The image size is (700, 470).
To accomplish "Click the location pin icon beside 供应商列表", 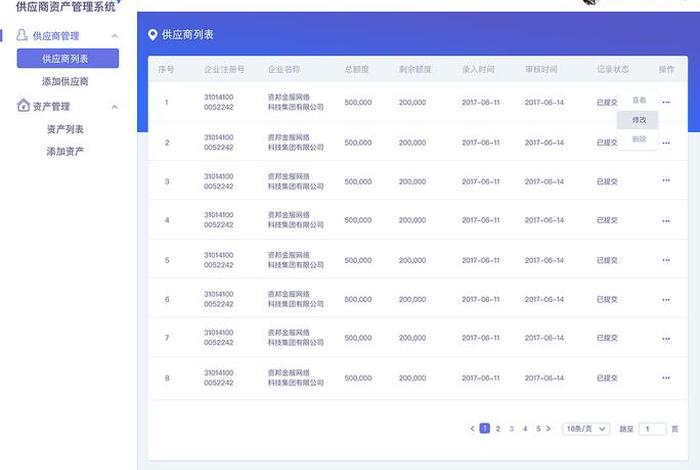I will point(153,35).
